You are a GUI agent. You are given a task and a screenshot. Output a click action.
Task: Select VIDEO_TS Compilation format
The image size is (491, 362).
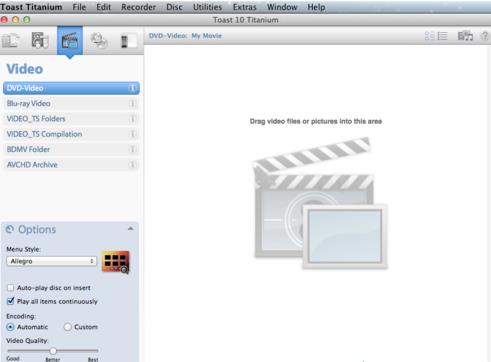pyautogui.click(x=71, y=134)
